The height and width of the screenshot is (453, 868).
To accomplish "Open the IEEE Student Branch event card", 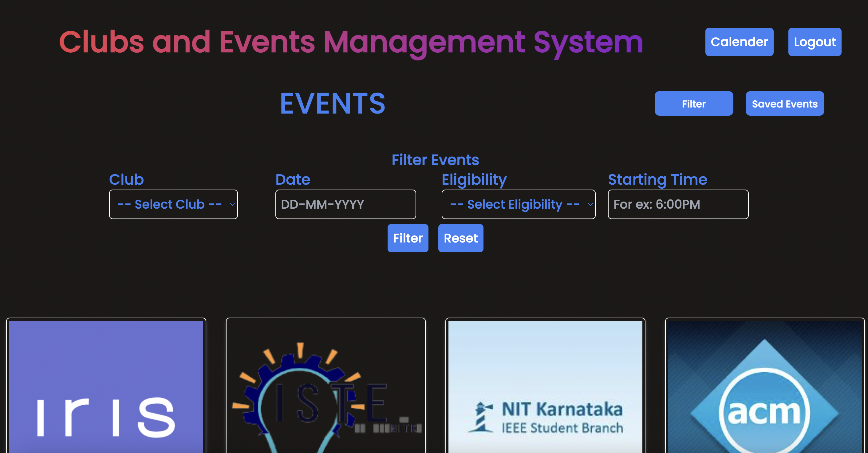I will pos(546,385).
